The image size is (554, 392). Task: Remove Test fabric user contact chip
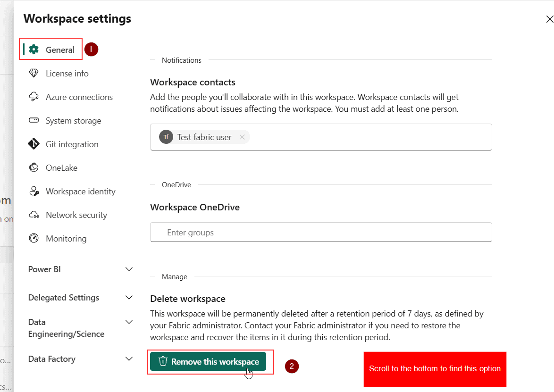[242, 137]
